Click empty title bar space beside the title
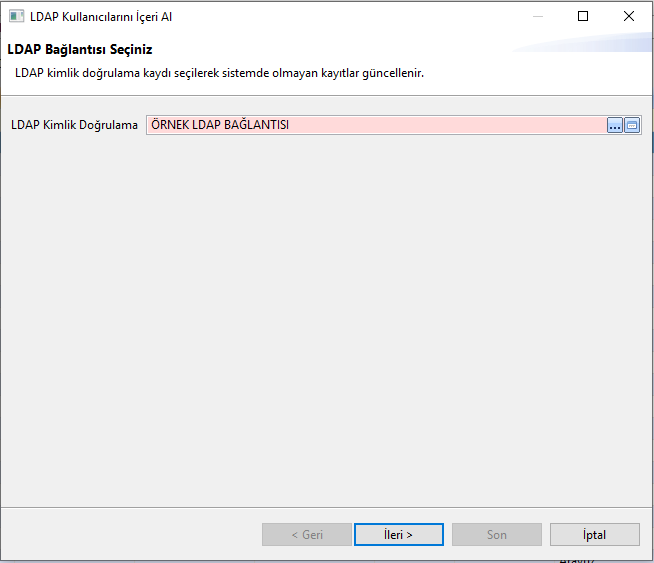Image resolution: width=654 pixels, height=563 pixels. pos(350,17)
